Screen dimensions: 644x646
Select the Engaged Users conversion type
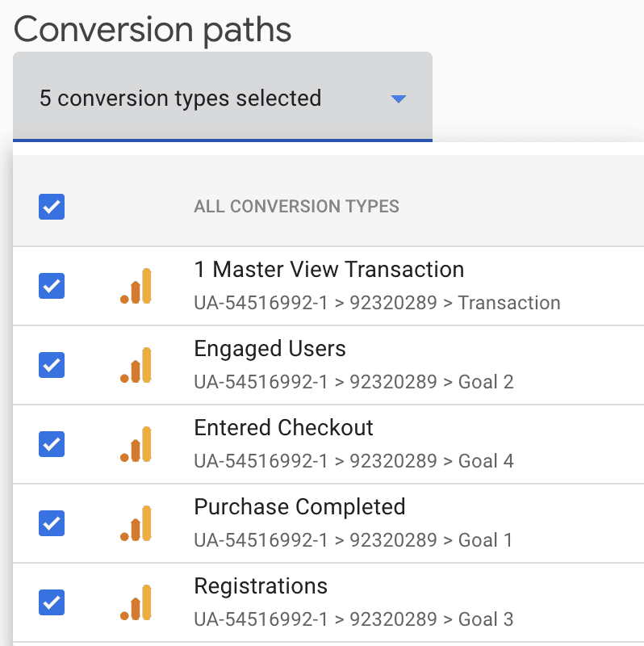coord(270,349)
